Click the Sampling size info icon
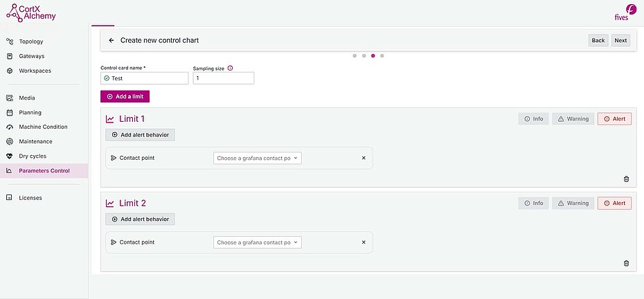This screenshot has width=644, height=299. 230,69
